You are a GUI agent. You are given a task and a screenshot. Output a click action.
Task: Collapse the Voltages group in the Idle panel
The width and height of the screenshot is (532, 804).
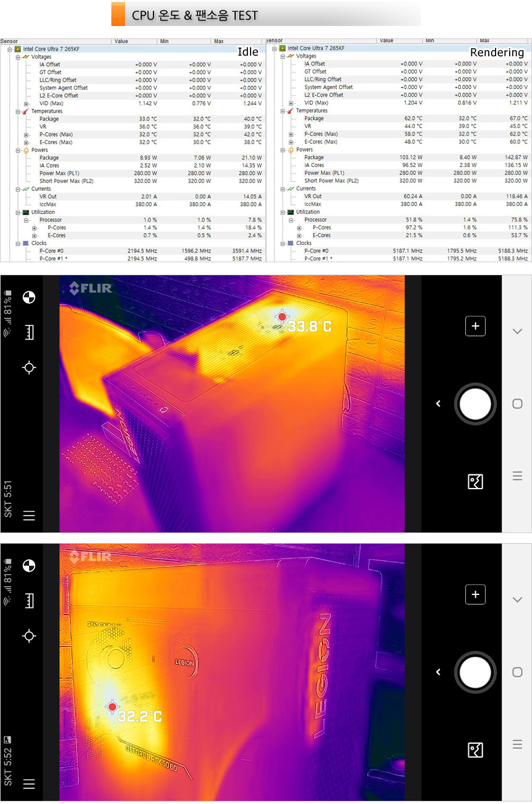pos(18,57)
